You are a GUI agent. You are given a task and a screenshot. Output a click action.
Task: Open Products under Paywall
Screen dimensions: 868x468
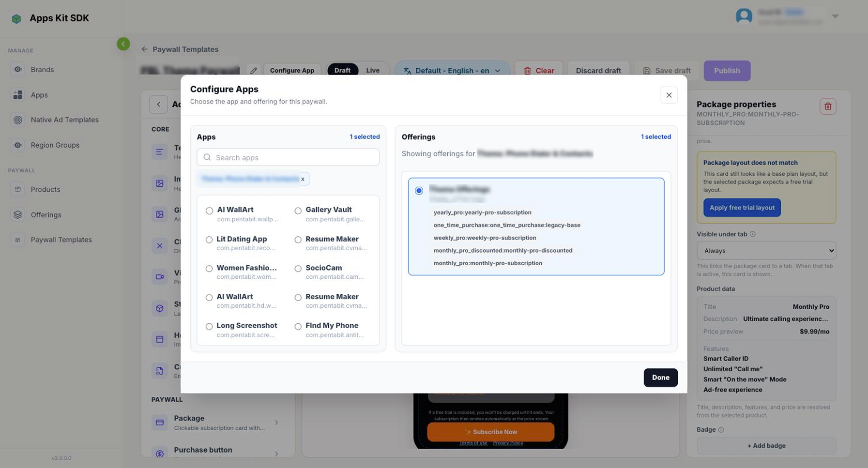45,189
